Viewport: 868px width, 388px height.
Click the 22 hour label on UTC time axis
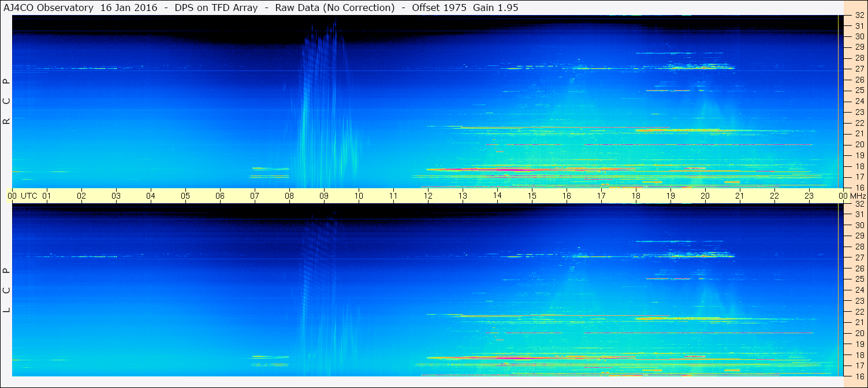(x=774, y=196)
